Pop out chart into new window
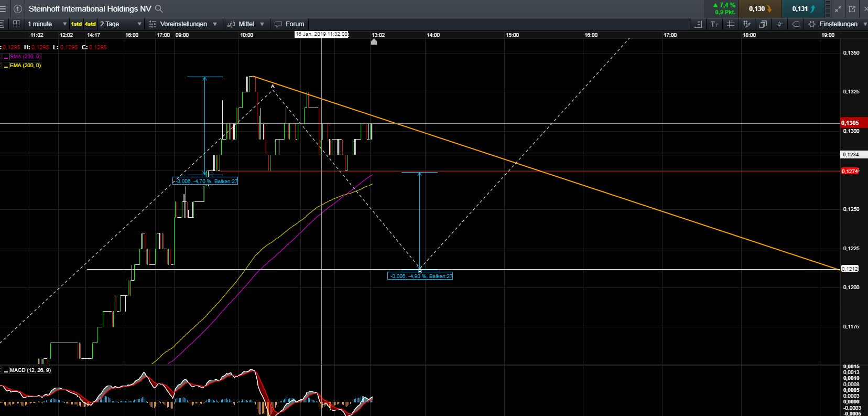Screen dimensions: 868x416 [852, 9]
